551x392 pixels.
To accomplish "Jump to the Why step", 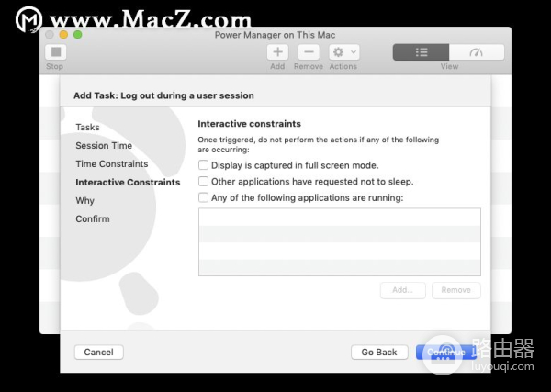I will click(84, 200).
